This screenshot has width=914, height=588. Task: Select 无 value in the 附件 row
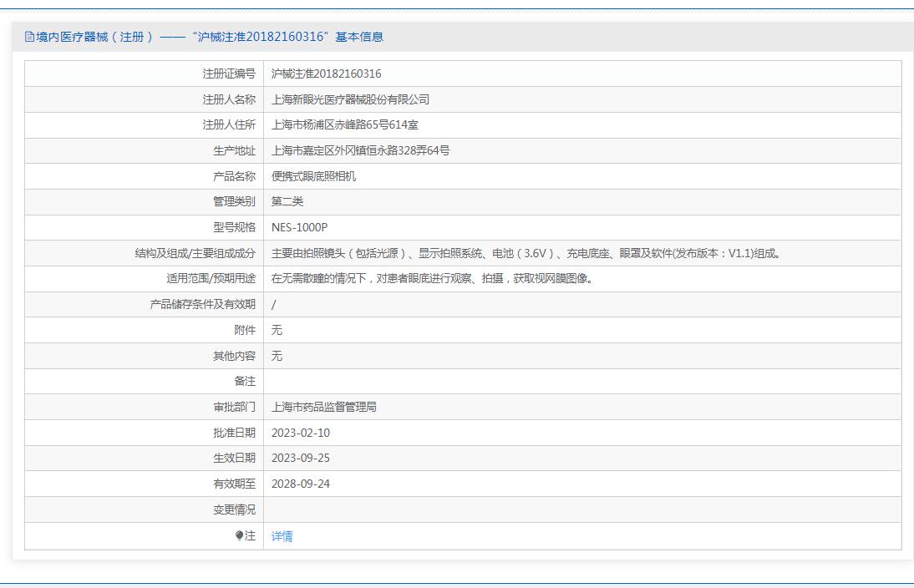point(277,330)
